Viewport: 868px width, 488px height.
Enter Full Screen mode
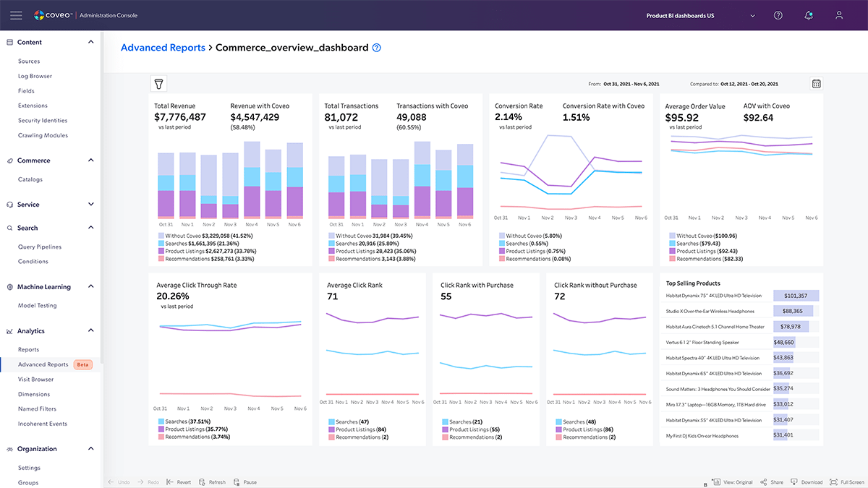(847, 482)
